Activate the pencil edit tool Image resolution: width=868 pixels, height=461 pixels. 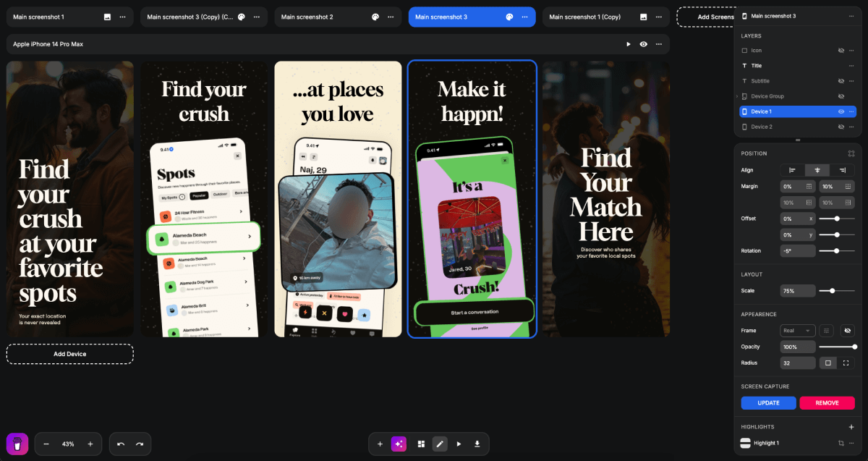pyautogui.click(x=440, y=444)
